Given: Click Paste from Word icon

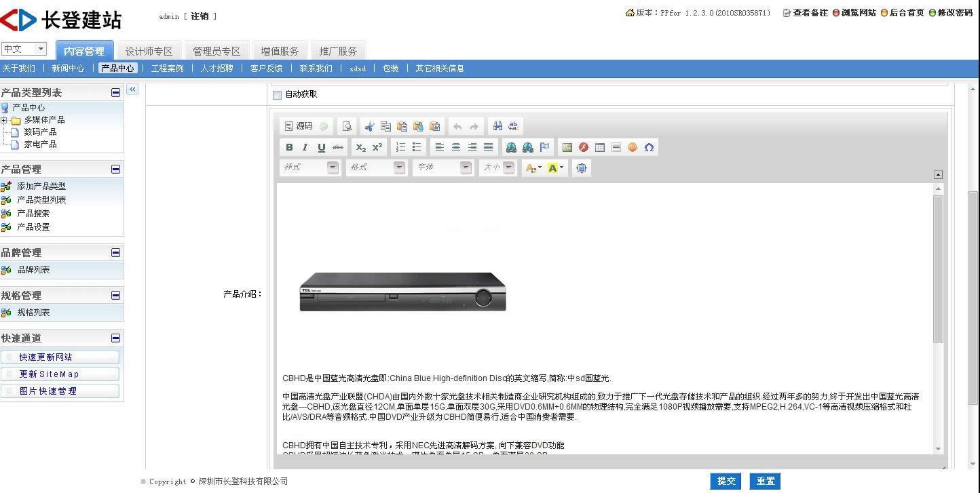Looking at the screenshot, I should pos(435,126).
